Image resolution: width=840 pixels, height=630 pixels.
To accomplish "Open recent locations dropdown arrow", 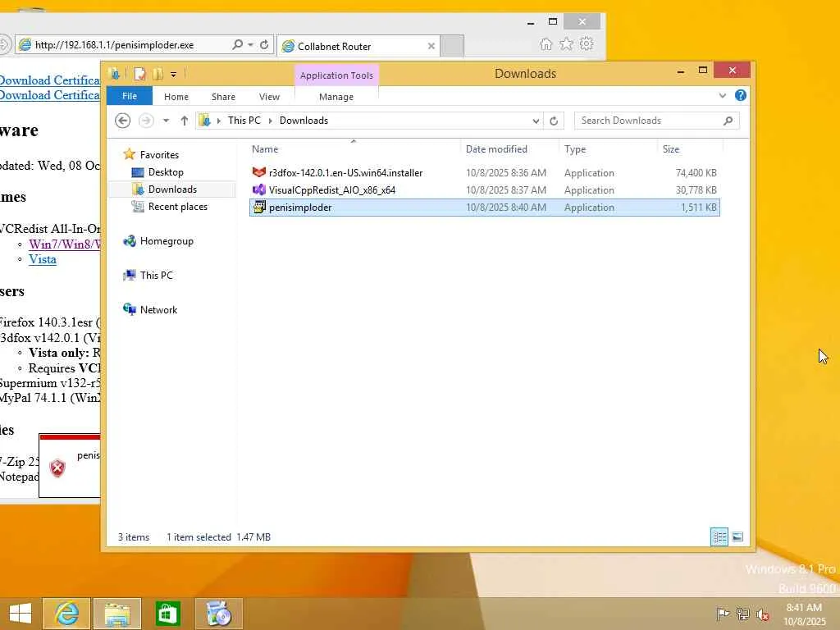I will pos(166,121).
